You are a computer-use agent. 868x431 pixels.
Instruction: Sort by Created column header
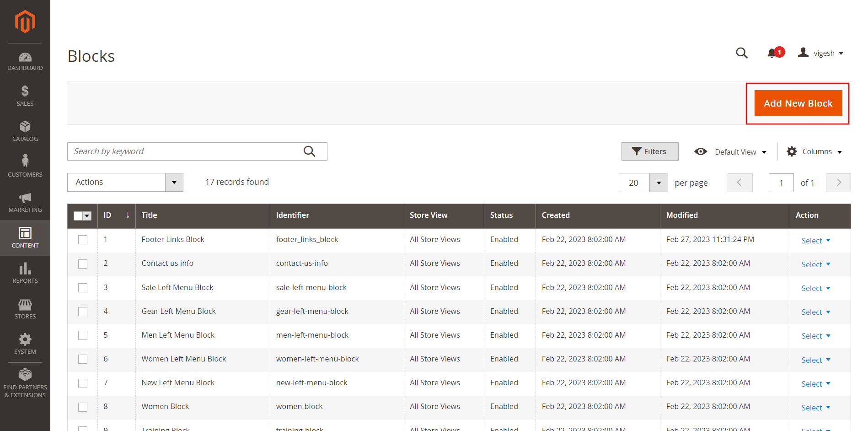tap(598, 215)
